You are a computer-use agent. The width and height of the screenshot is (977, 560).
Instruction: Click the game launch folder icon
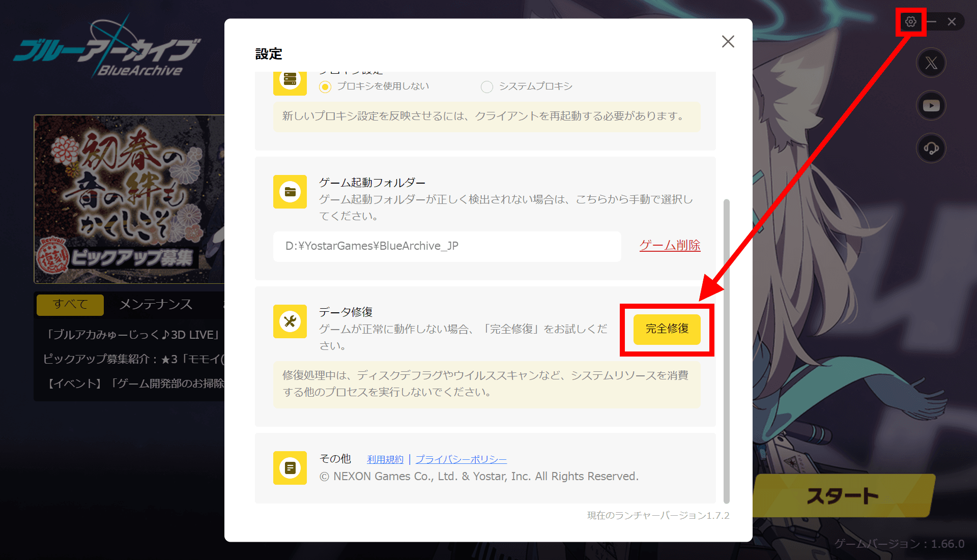[x=290, y=192]
